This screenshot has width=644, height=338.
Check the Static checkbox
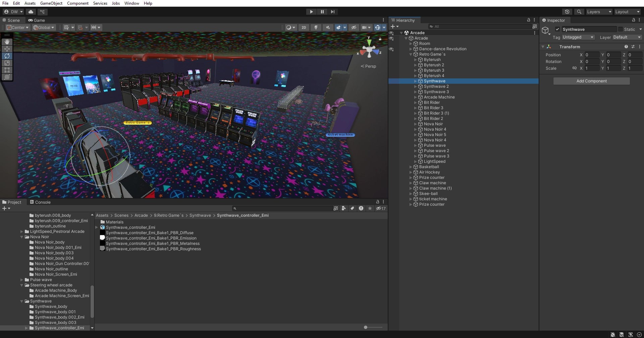[x=621, y=29]
